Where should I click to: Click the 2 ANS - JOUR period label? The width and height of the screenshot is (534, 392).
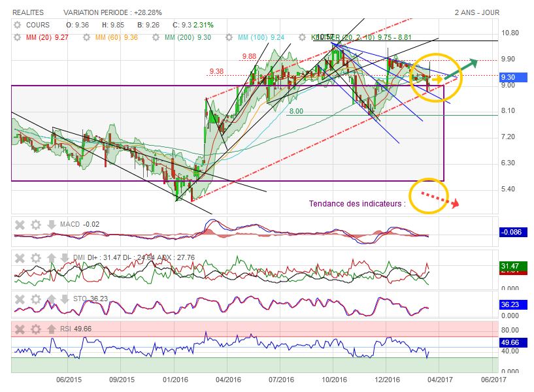coord(476,12)
